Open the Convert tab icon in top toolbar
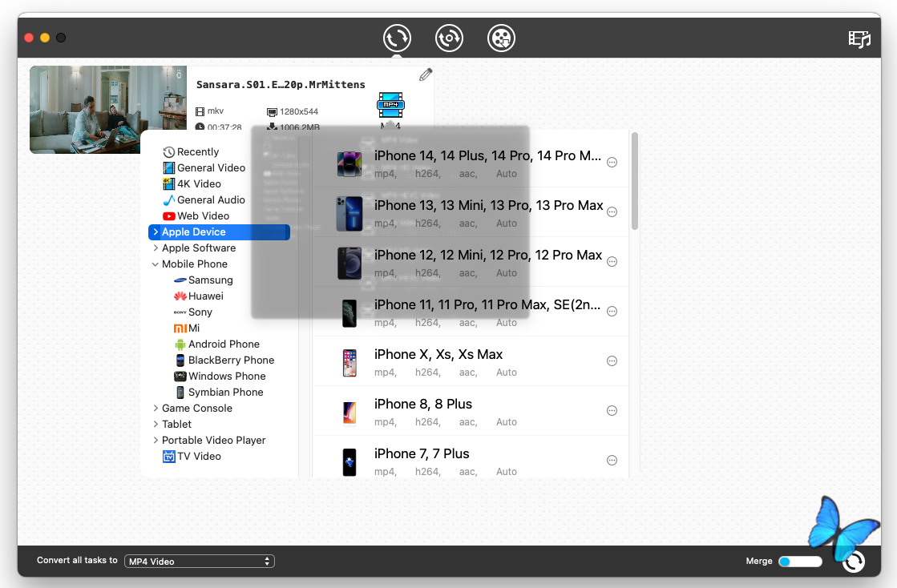The image size is (897, 588). point(397,38)
